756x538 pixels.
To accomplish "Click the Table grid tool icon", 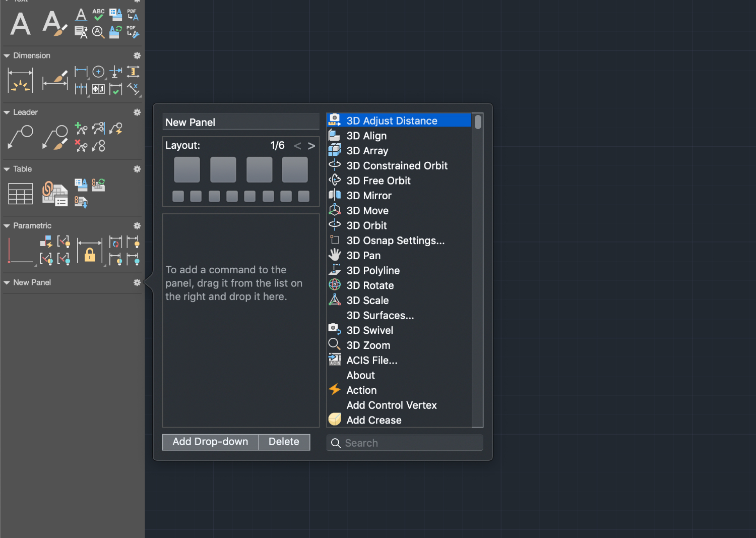I will point(21,194).
